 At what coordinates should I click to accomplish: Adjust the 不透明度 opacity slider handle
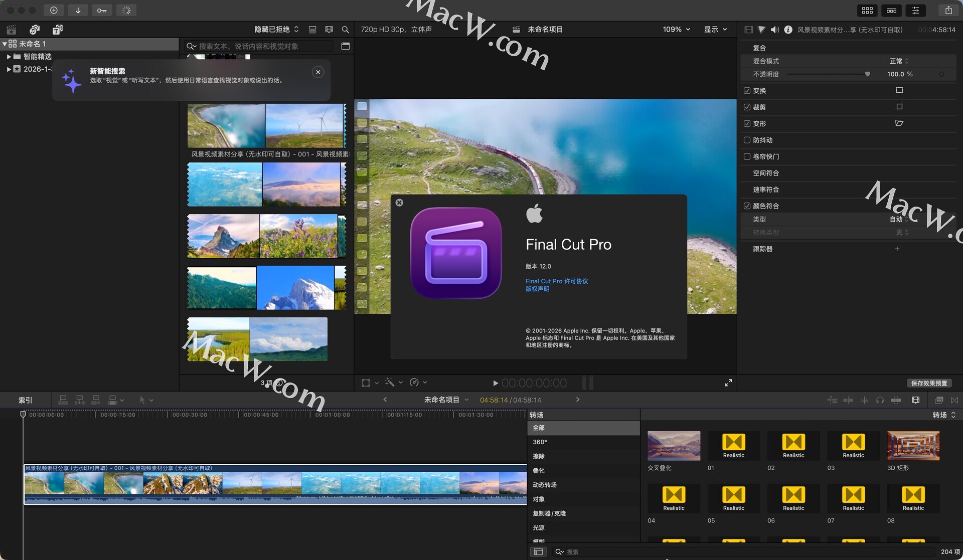tap(867, 74)
